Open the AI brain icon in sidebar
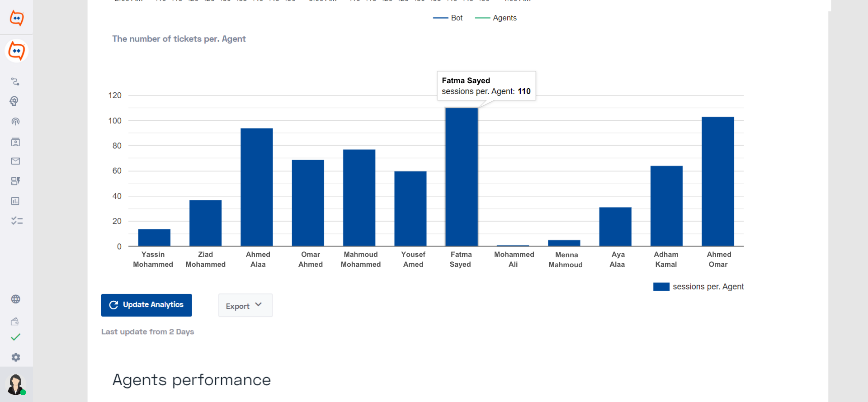Viewport: 868px width, 402px height. (14, 101)
